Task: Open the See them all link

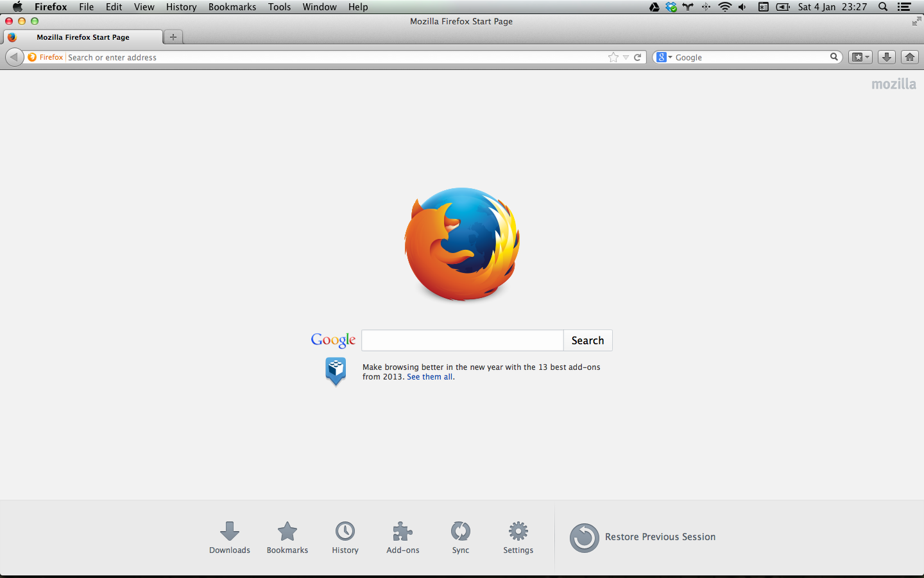Action: 430,377
